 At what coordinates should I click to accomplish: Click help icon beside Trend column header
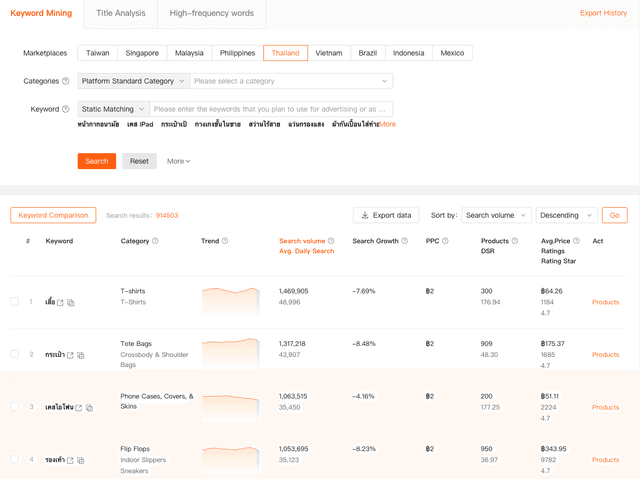[x=225, y=241]
